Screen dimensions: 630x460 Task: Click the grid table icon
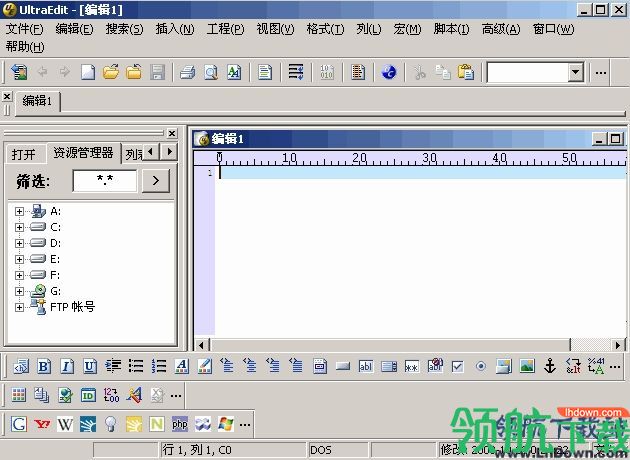19,395
